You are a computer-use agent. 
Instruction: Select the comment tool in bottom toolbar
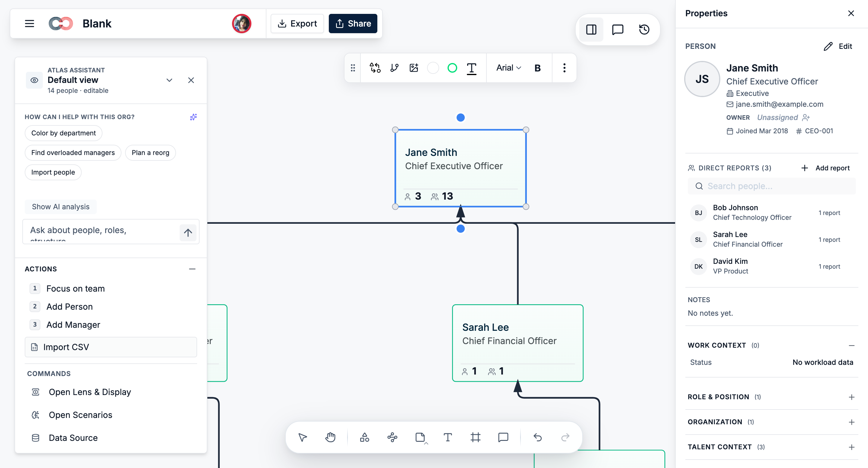[503, 438]
